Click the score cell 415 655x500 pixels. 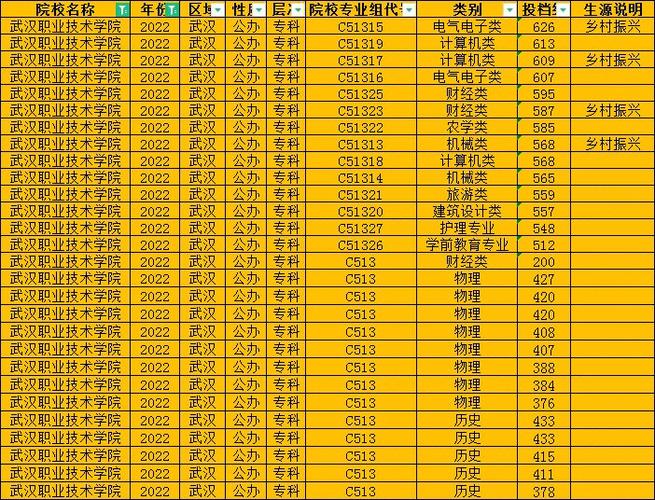click(x=544, y=456)
